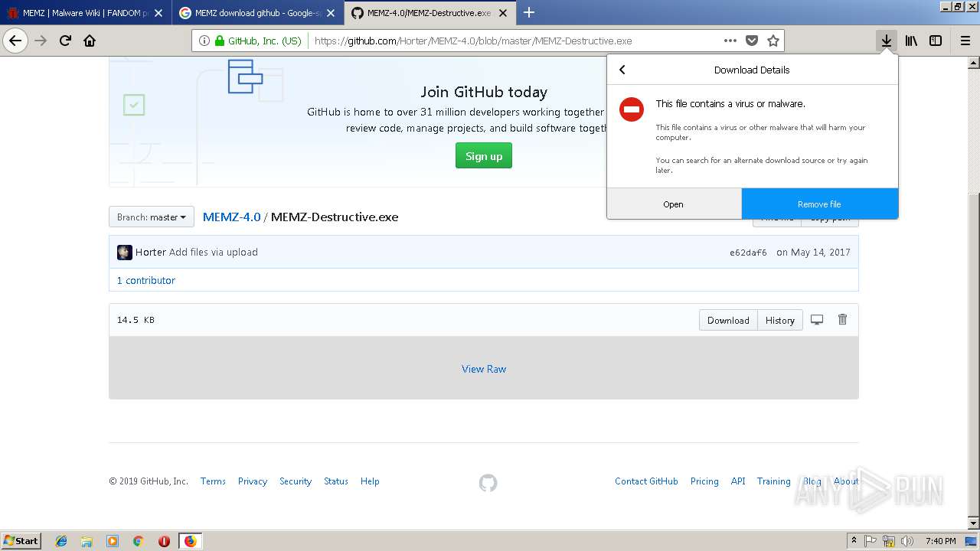
Task: Open the Terms footer link
Action: pos(213,481)
